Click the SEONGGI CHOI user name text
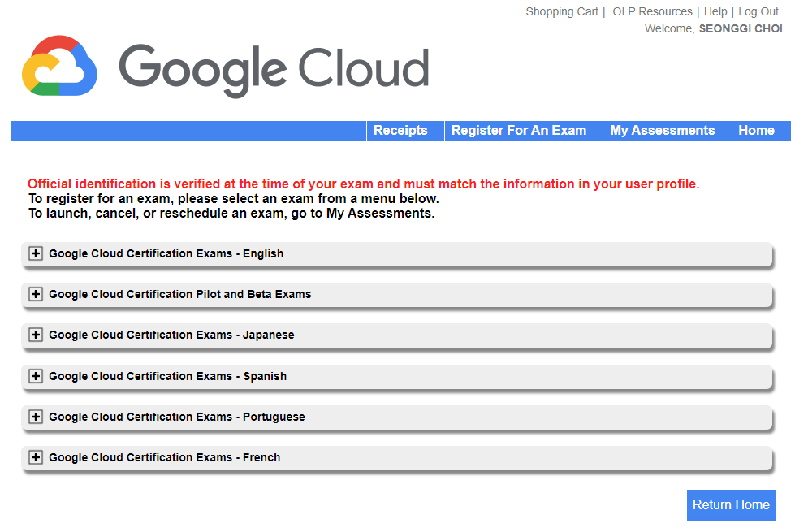Viewport: 795px width, 532px height. click(741, 29)
